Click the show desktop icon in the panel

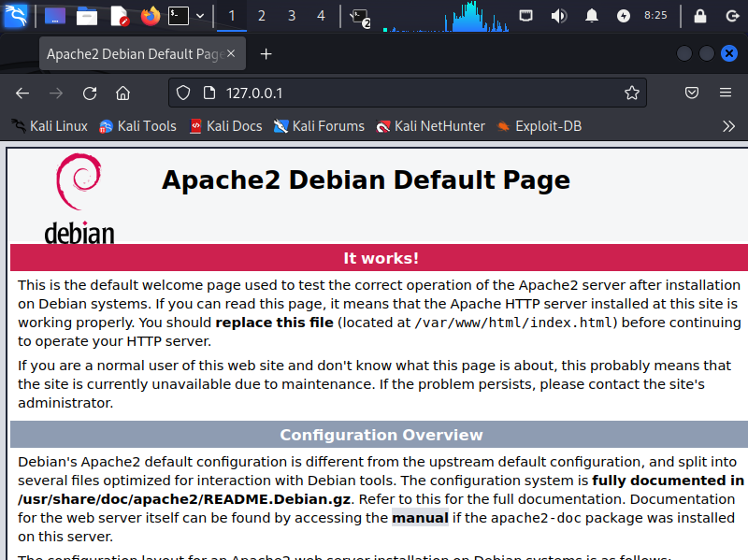55,16
